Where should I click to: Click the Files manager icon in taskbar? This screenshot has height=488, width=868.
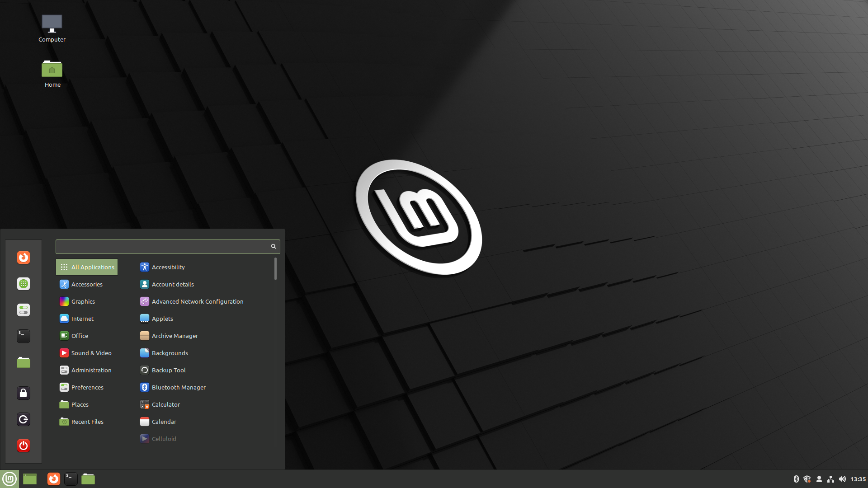88,479
